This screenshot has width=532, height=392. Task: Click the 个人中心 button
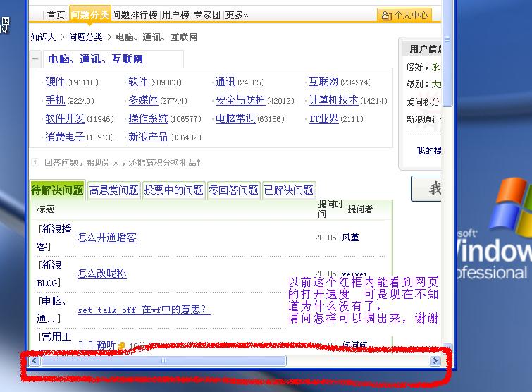404,16
